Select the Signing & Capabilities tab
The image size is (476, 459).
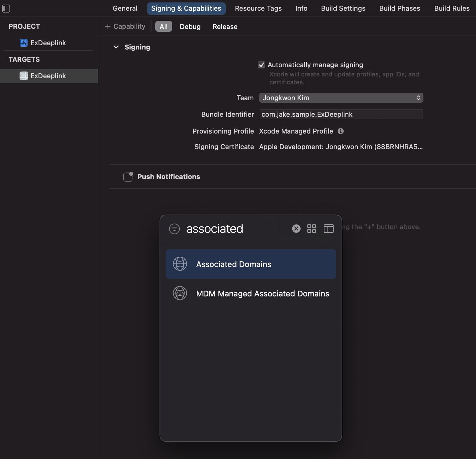pyautogui.click(x=186, y=9)
